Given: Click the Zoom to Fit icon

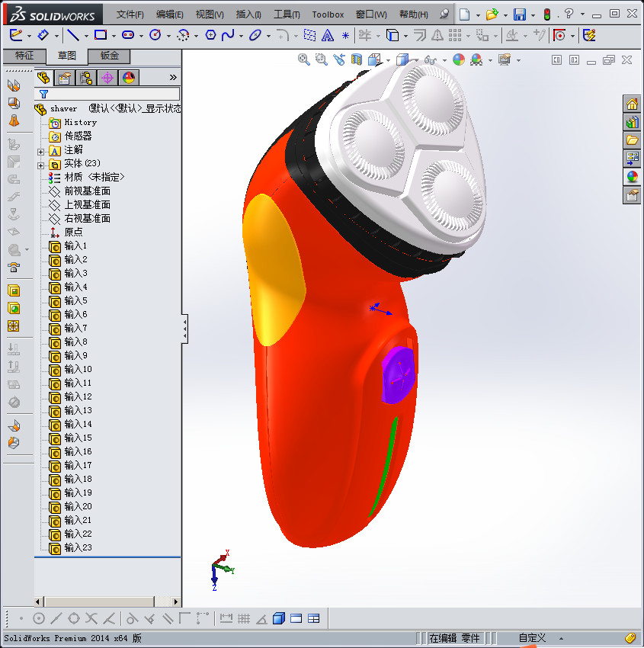Looking at the screenshot, I should tap(303, 59).
